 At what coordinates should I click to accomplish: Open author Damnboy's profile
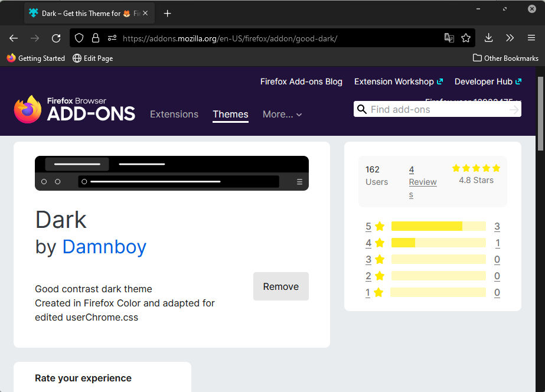tap(105, 247)
